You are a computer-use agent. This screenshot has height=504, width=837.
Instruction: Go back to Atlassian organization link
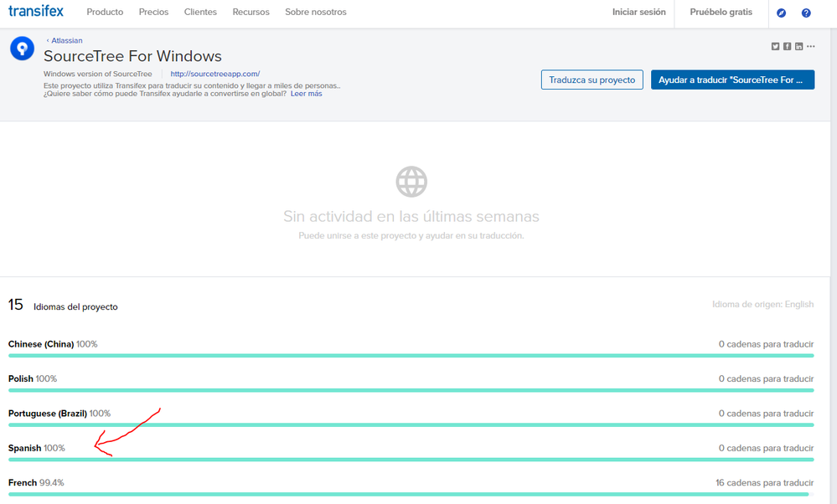[x=65, y=40]
